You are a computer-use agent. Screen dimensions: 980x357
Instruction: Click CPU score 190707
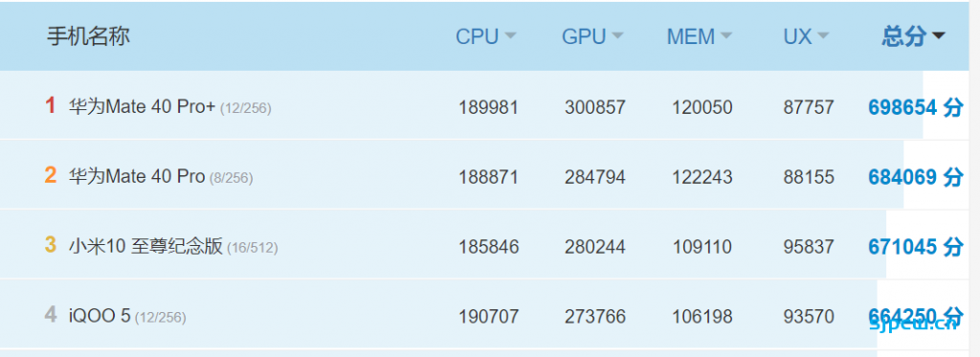489,317
